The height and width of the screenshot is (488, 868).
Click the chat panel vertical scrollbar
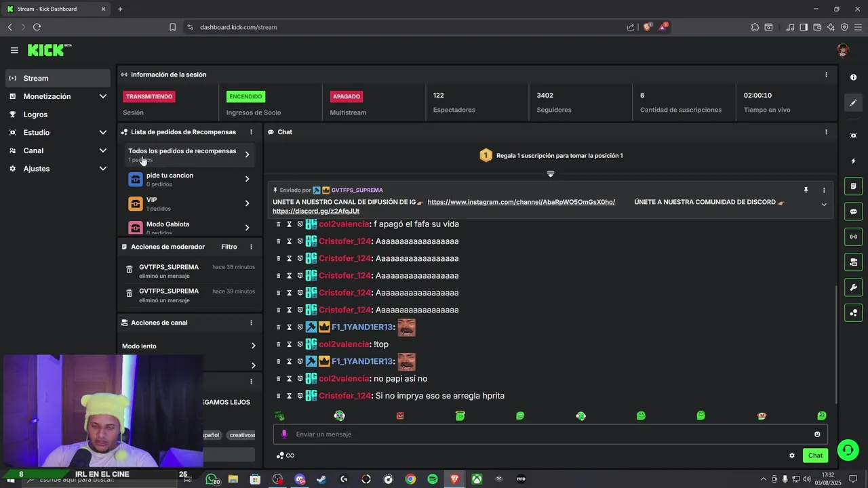835,344
